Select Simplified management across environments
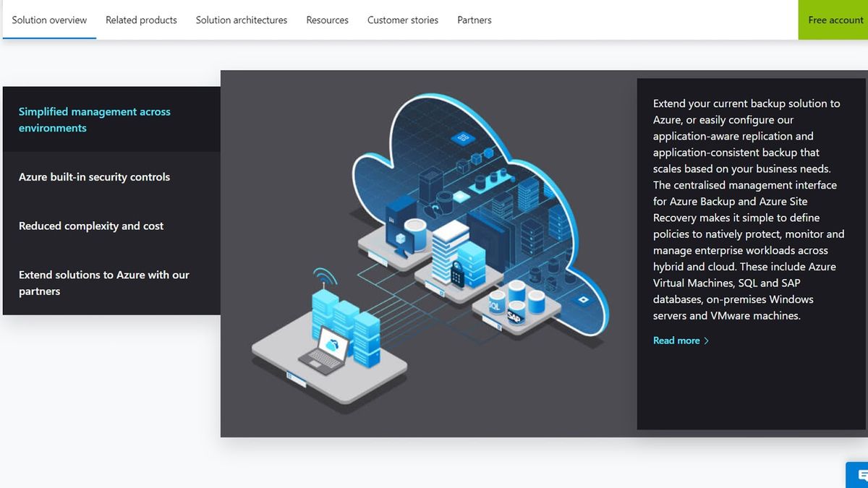This screenshot has height=488, width=868. click(x=94, y=119)
